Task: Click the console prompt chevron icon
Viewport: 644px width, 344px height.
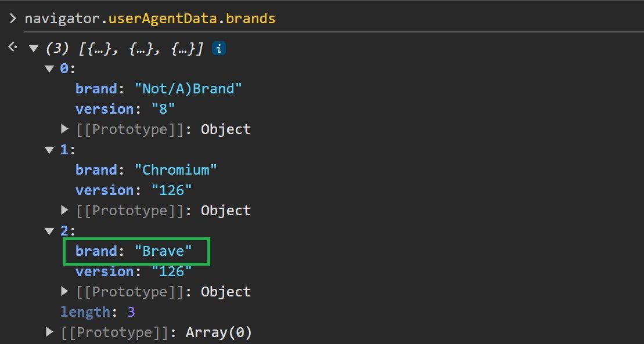Action: pyautogui.click(x=13, y=19)
